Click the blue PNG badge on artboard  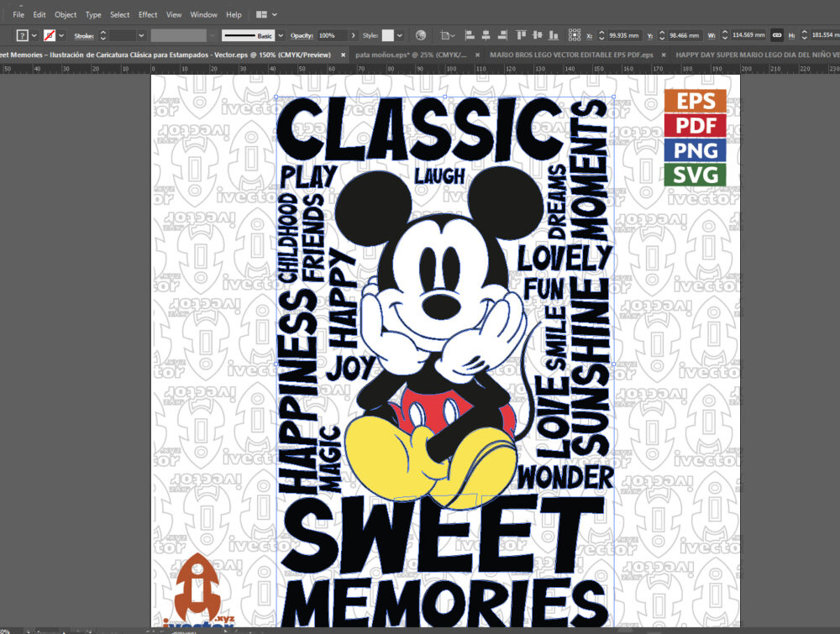(696, 150)
